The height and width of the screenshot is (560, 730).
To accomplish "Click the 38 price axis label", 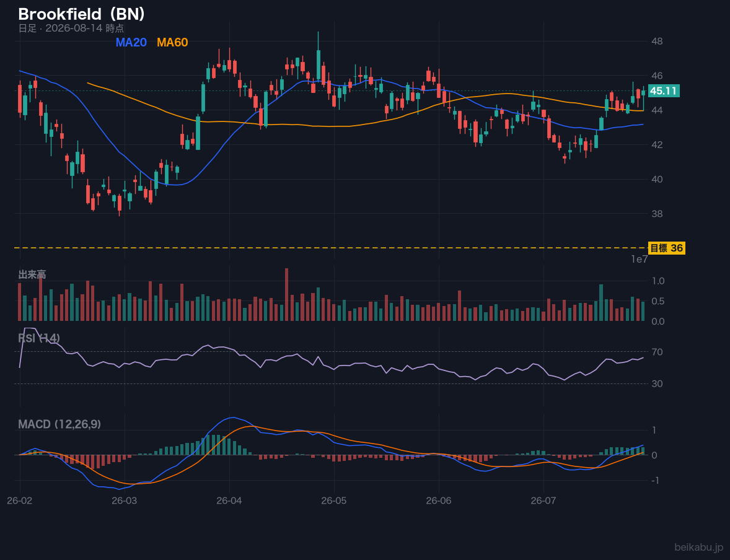I will [657, 214].
